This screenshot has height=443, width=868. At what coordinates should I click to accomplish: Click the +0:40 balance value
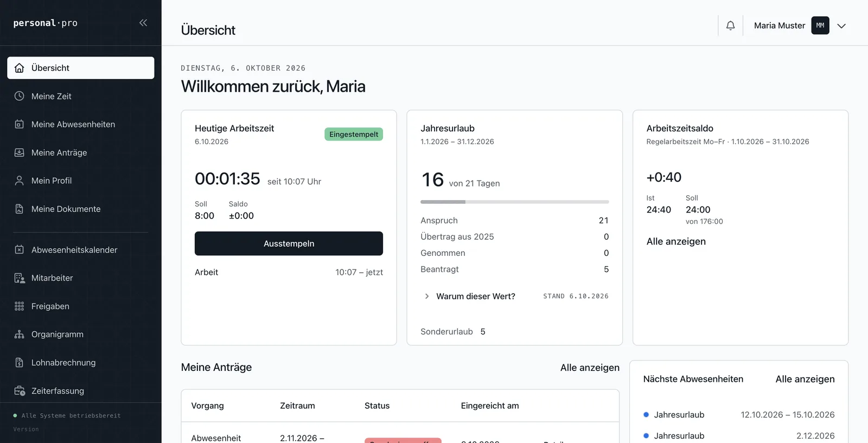coord(664,177)
